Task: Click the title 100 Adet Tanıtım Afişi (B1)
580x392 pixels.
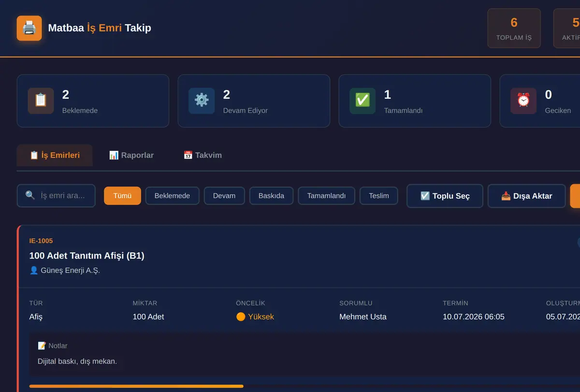Action: (87, 256)
